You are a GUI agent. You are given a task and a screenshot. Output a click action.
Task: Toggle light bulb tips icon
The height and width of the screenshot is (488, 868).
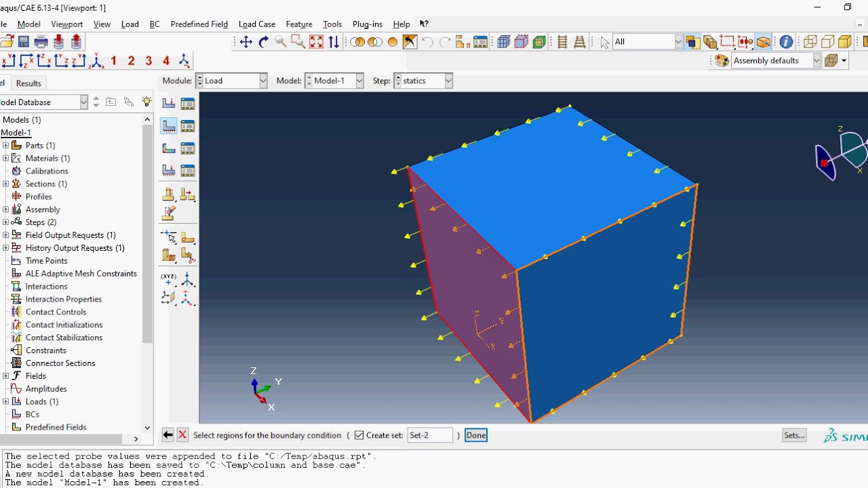(146, 102)
